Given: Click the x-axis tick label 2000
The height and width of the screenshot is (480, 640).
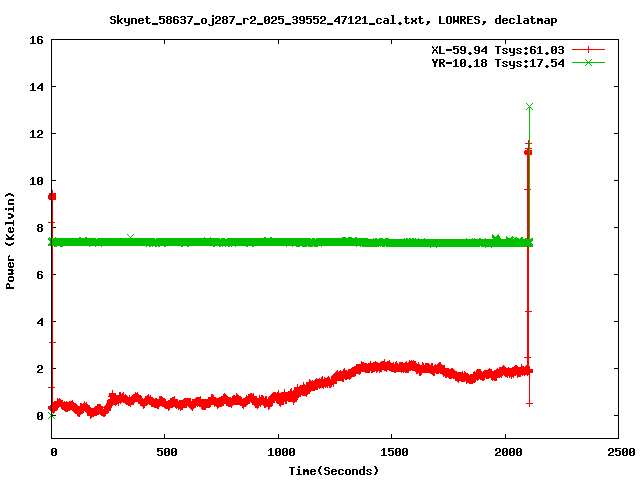Looking at the screenshot, I should point(508,452).
